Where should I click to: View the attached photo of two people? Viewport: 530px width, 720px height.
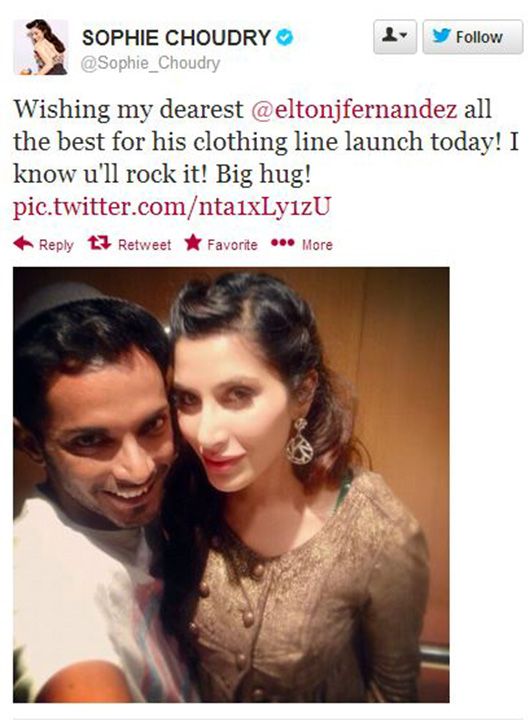point(231,485)
